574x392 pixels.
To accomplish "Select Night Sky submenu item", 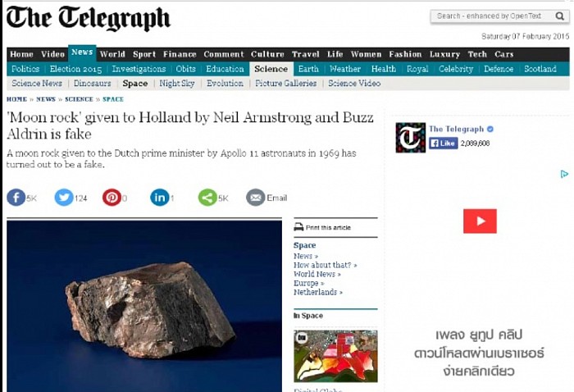I will [177, 84].
